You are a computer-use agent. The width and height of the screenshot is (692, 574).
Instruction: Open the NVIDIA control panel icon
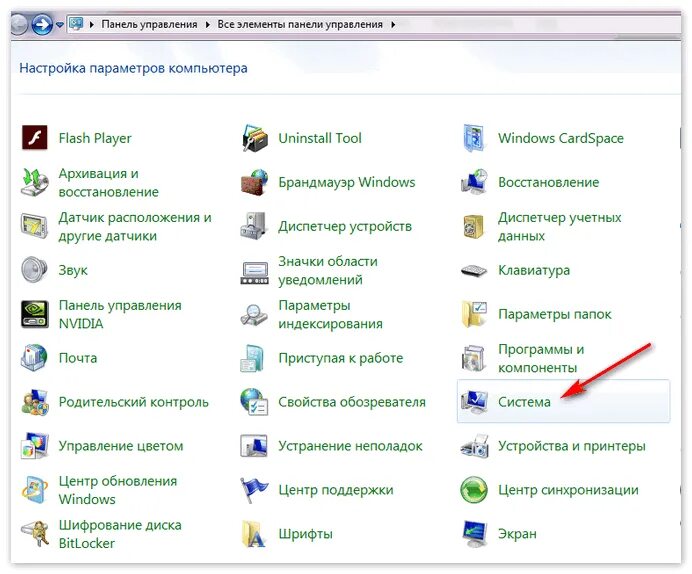[34, 314]
